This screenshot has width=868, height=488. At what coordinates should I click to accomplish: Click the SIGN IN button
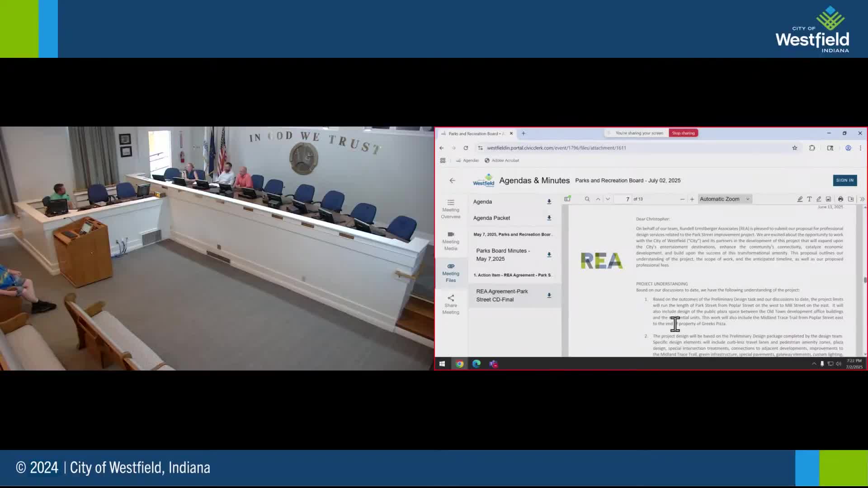click(x=844, y=180)
